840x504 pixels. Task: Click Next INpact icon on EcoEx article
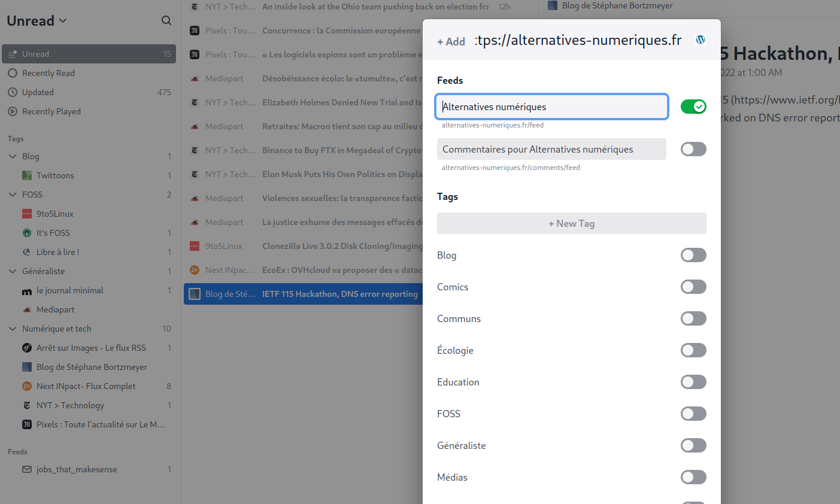coord(195,270)
